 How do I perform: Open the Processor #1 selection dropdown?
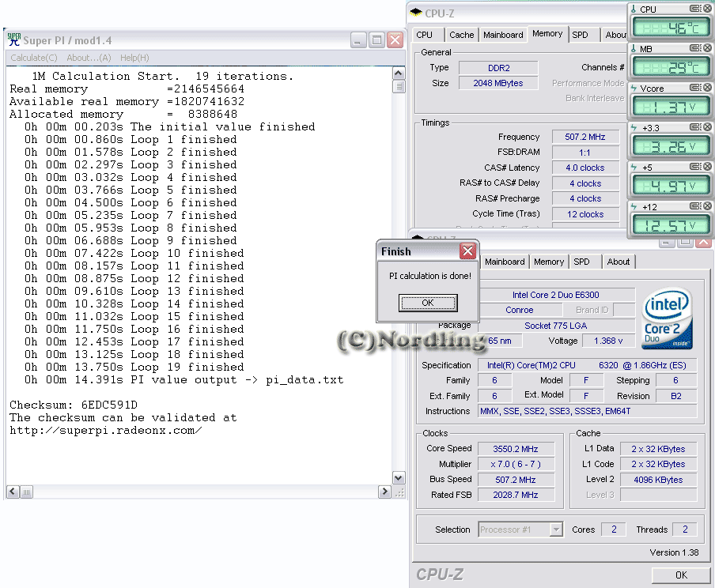(x=556, y=530)
